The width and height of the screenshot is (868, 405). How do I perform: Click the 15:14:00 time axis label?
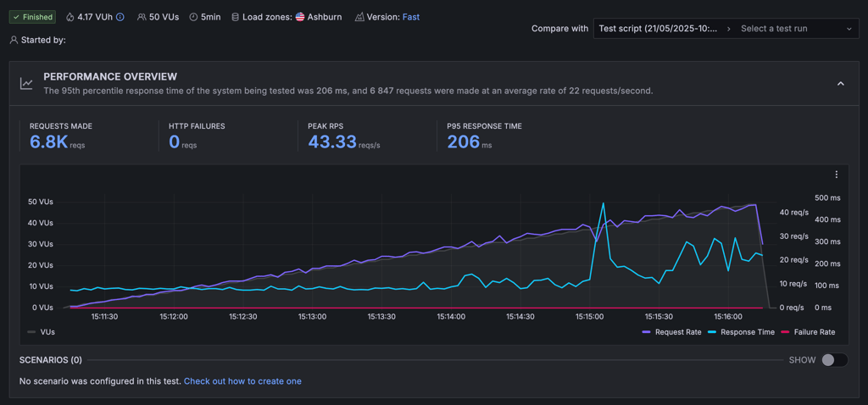coord(451,317)
